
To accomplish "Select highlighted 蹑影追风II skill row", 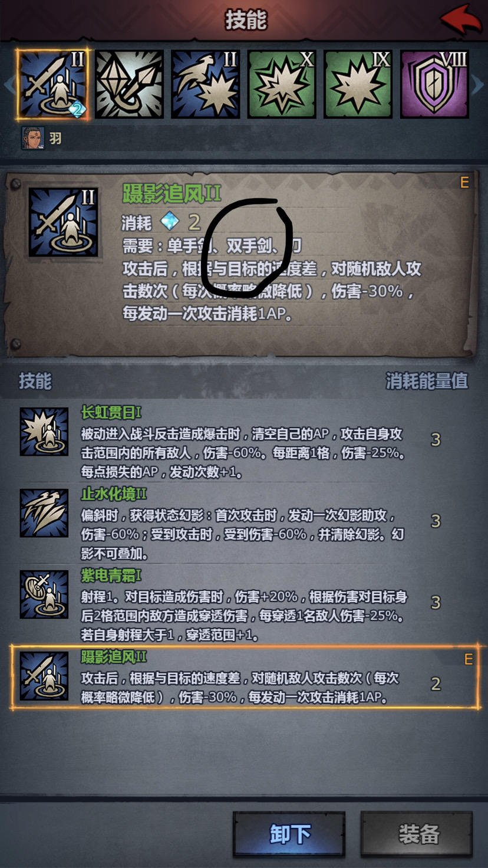I will [x=244, y=677].
